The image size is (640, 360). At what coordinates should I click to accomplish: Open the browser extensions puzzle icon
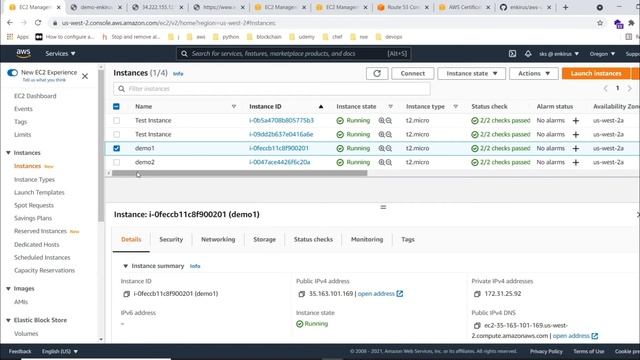click(x=631, y=23)
